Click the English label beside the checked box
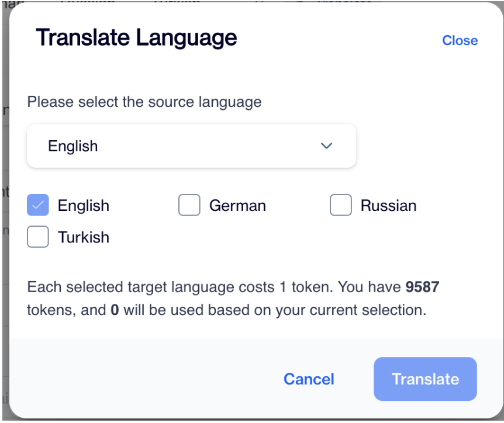 tap(84, 206)
